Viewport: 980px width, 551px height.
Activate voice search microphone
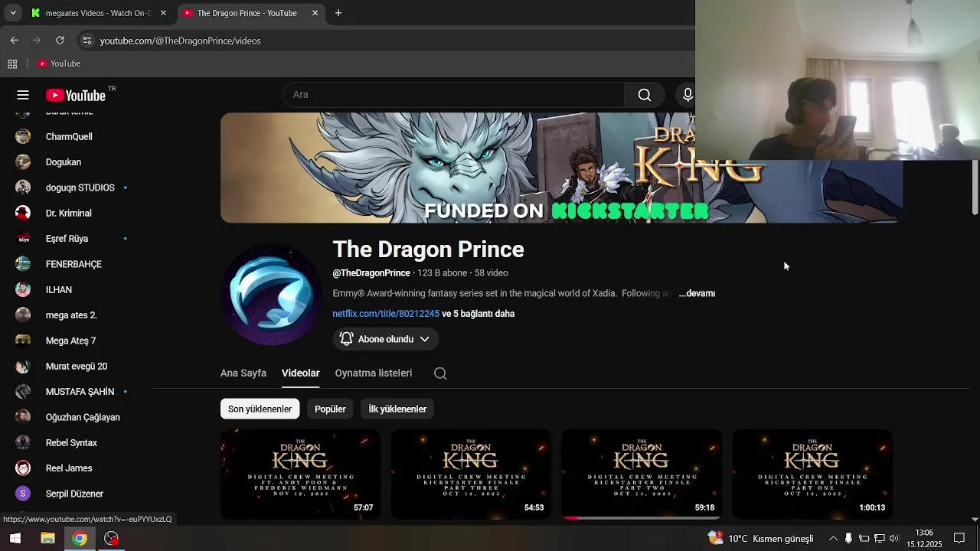688,95
